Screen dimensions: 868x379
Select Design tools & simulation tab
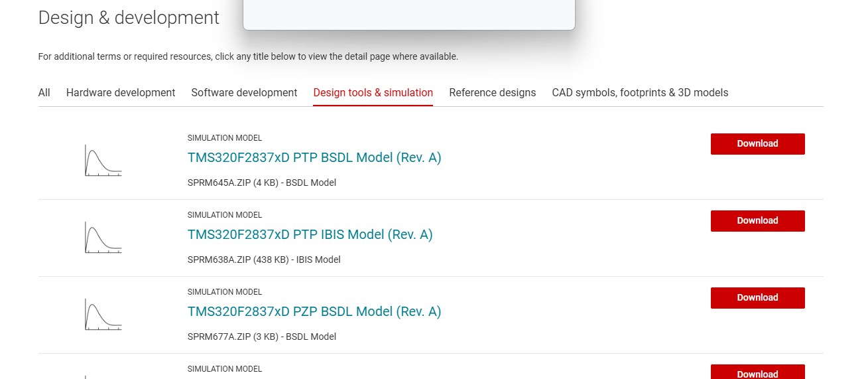coord(373,93)
